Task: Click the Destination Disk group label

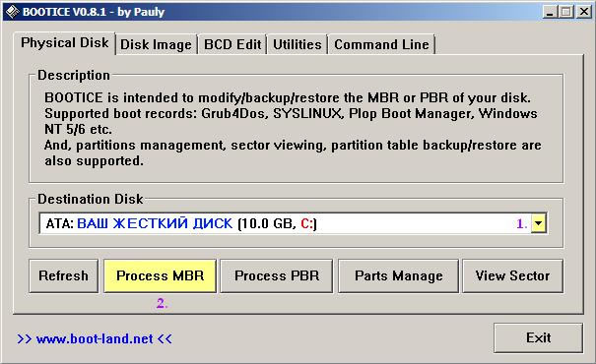Action: (90, 200)
